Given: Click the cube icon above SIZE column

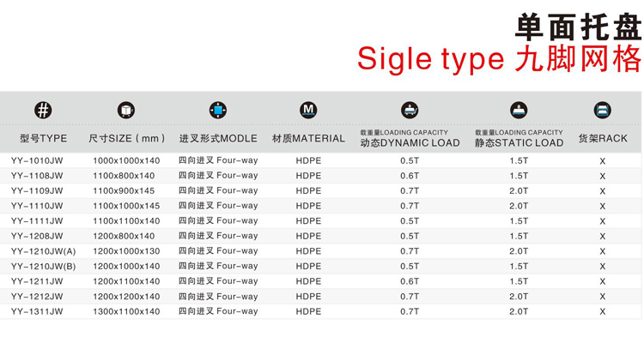Looking at the screenshot, I should click(126, 110).
